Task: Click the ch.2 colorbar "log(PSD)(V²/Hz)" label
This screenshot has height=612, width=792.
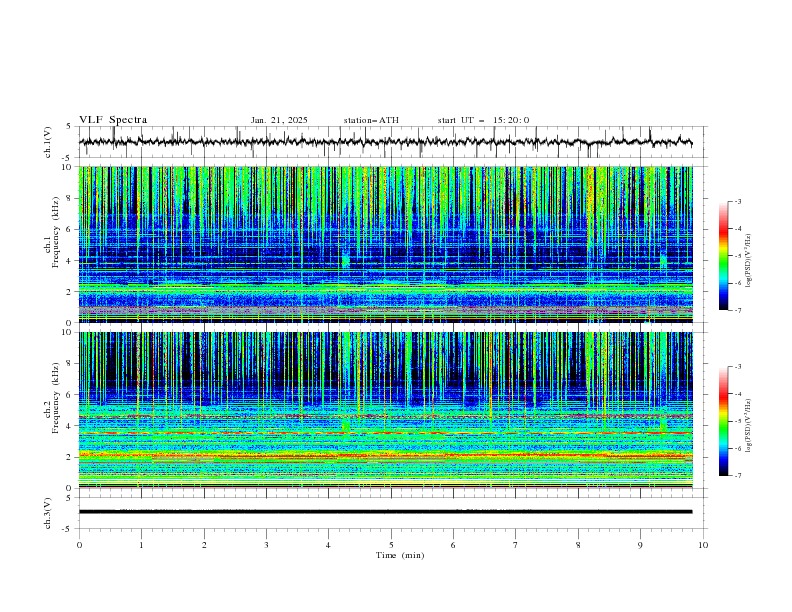Action: click(x=748, y=425)
